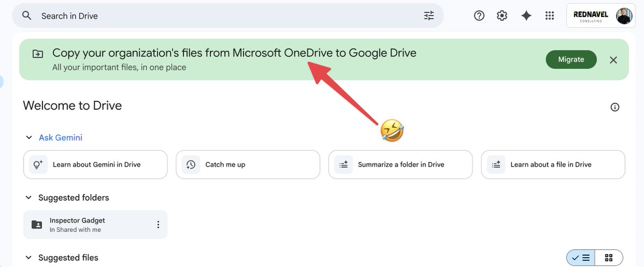Click the Welcome to Drive heading

tap(72, 106)
